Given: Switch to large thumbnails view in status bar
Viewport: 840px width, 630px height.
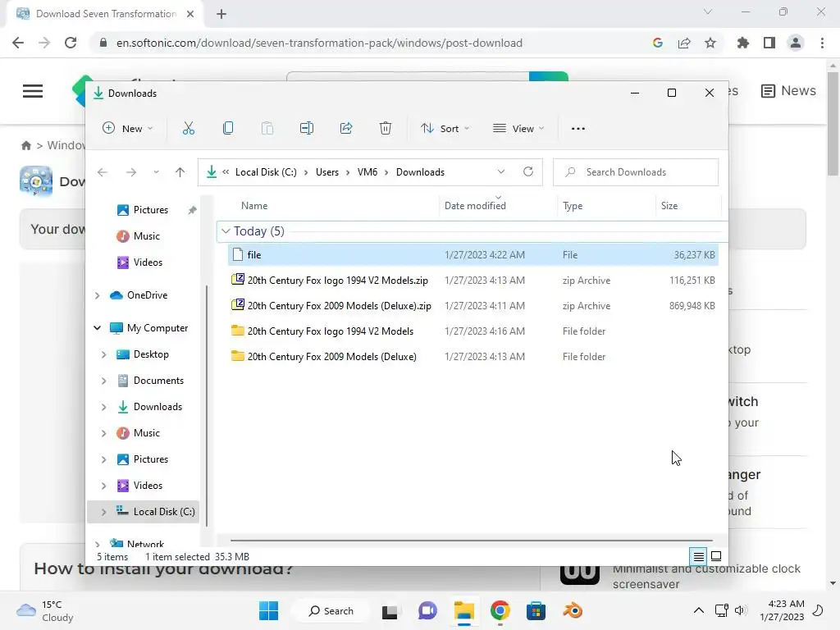Looking at the screenshot, I should pos(715,556).
